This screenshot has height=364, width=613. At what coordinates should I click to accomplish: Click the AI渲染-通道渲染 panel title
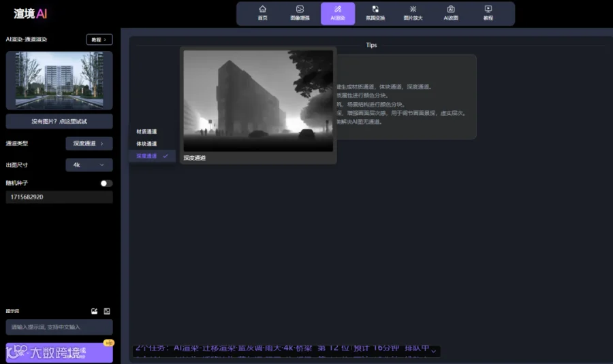26,39
